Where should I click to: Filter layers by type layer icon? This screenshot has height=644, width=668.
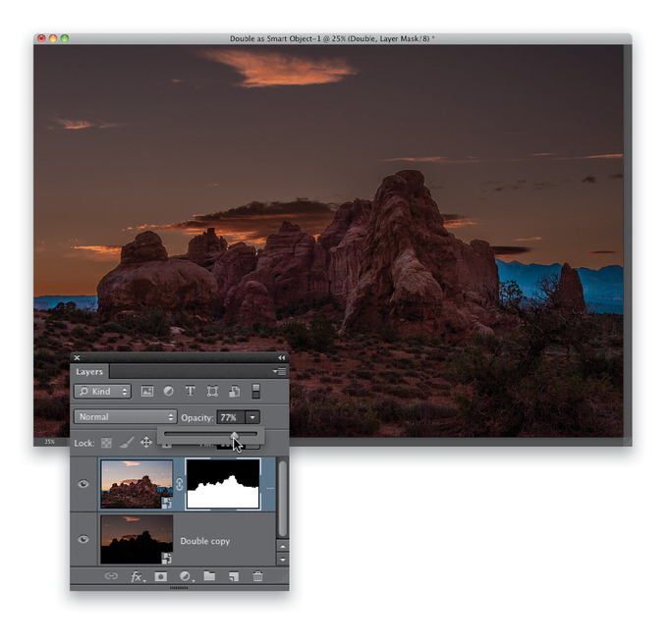[x=190, y=391]
